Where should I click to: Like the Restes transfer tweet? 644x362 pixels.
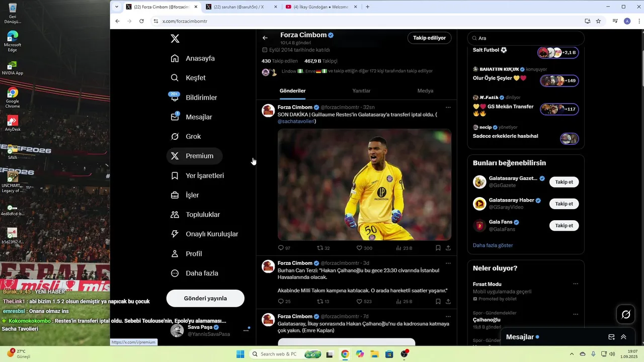(364, 248)
